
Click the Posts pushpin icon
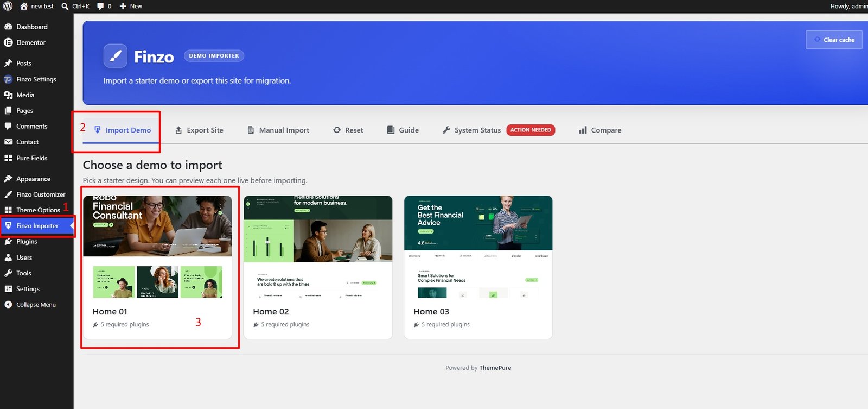coord(8,63)
